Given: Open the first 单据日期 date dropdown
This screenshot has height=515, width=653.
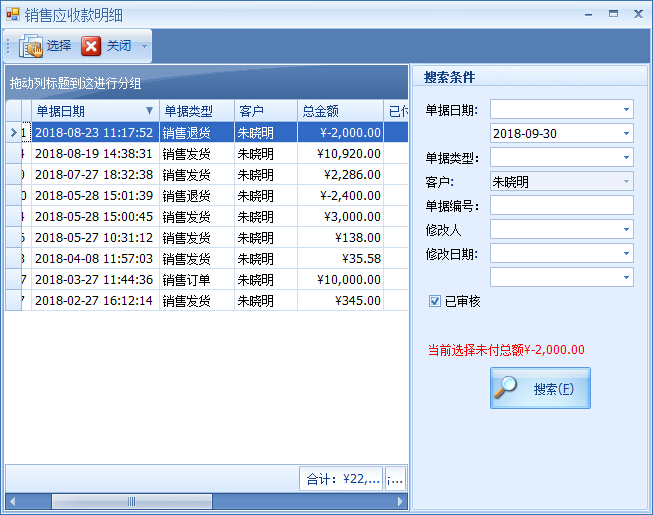Looking at the screenshot, I should pyautogui.click(x=626, y=109).
